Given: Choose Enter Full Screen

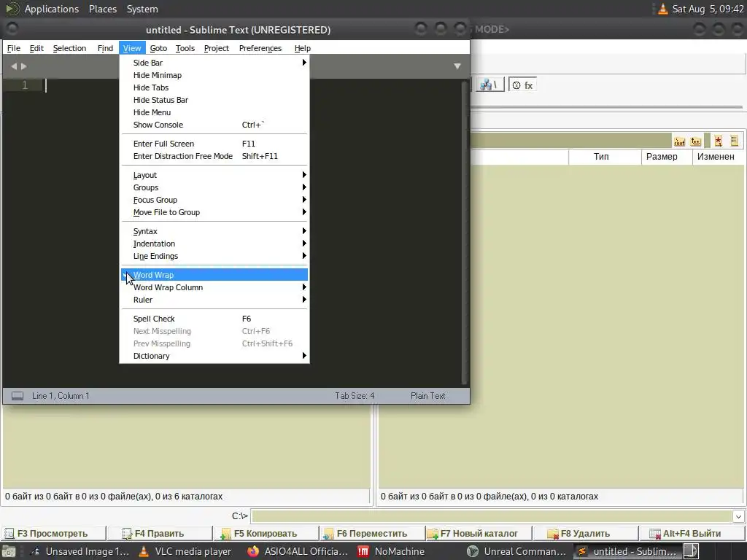Looking at the screenshot, I should coord(214,144).
